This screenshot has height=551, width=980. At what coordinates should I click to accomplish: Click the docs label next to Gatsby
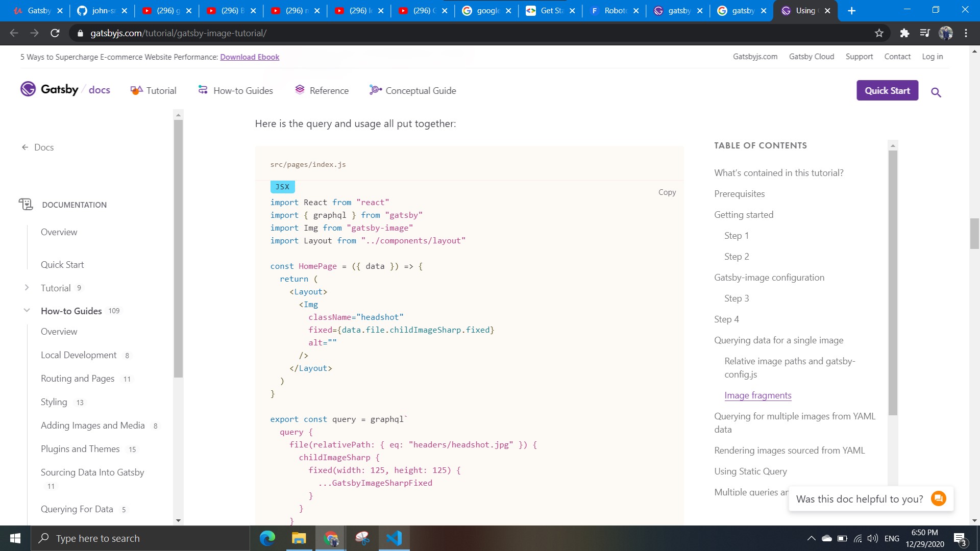point(99,90)
